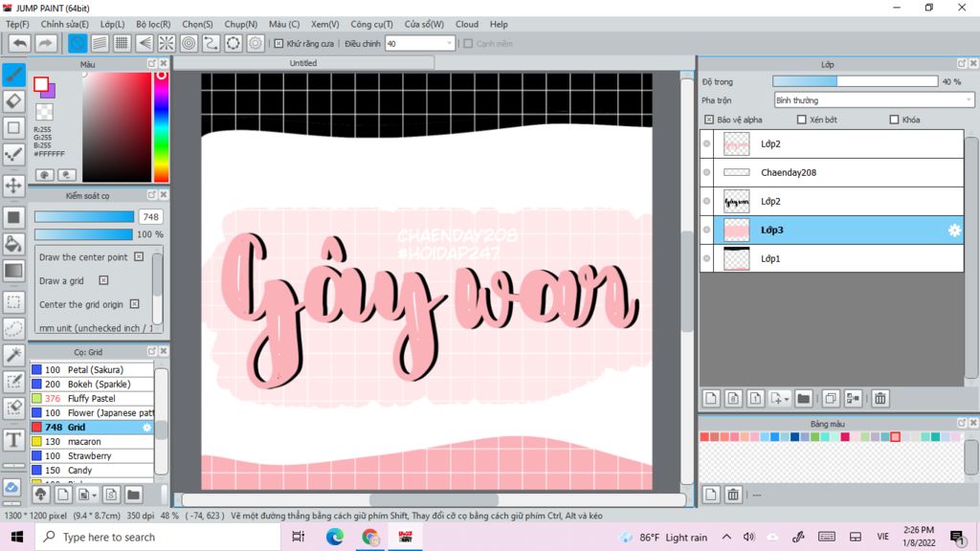Image resolution: width=980 pixels, height=551 pixels.
Task: Undo the last action from toolbar
Action: [x=20, y=43]
